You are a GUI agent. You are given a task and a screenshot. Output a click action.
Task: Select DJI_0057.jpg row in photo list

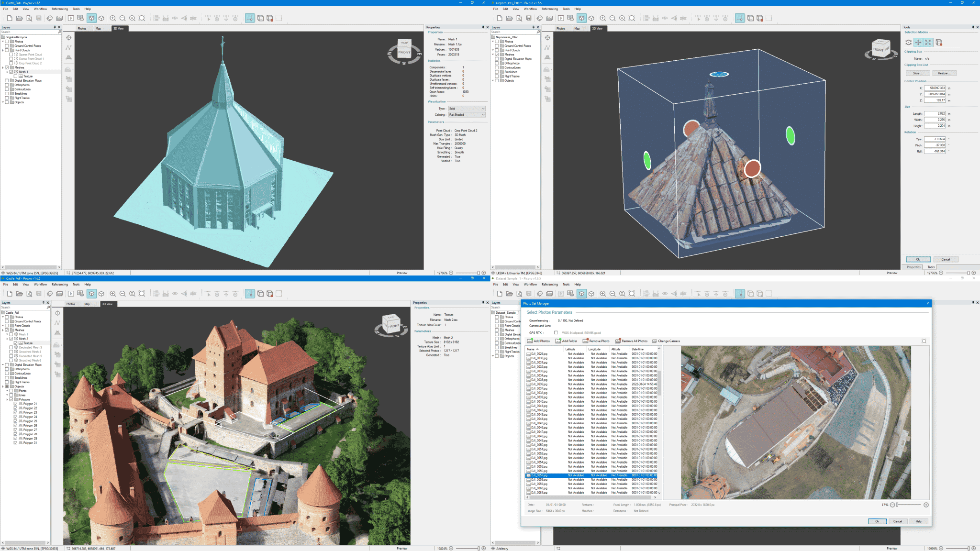coord(592,475)
